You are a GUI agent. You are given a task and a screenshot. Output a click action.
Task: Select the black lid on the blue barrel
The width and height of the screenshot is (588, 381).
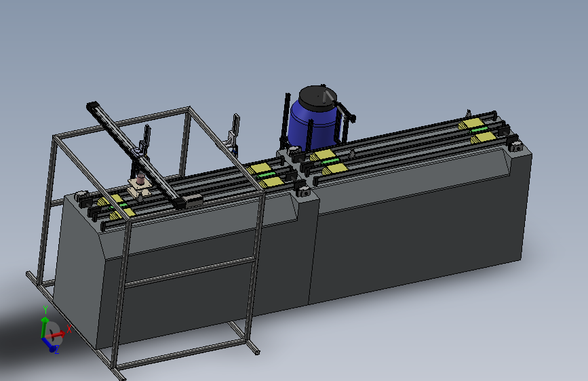[x=317, y=98]
